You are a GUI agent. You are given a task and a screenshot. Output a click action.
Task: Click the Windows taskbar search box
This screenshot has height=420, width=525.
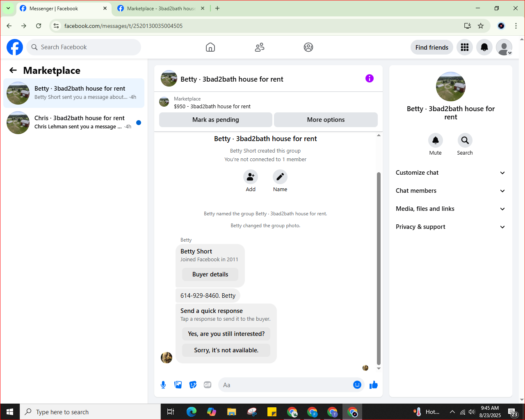[x=90, y=412]
